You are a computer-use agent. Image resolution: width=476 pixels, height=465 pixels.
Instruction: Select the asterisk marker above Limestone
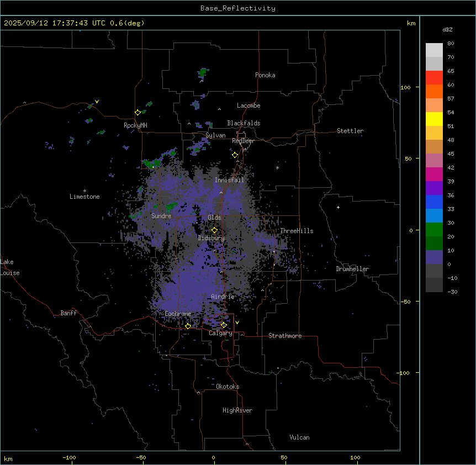[x=84, y=191]
